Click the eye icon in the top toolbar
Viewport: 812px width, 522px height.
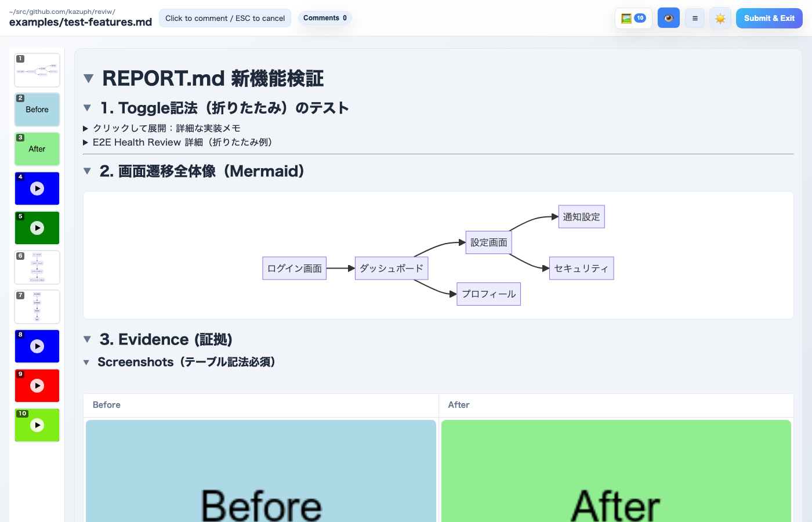[668, 18]
